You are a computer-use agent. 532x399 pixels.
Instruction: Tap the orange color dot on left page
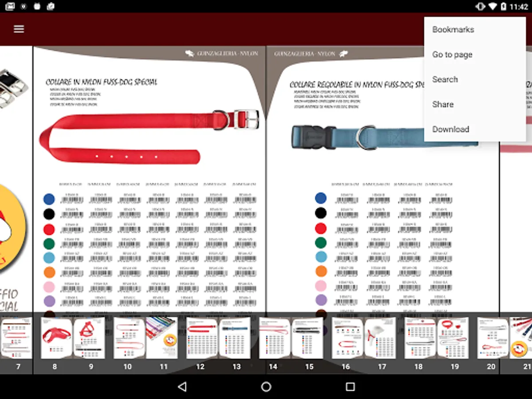[x=49, y=272]
